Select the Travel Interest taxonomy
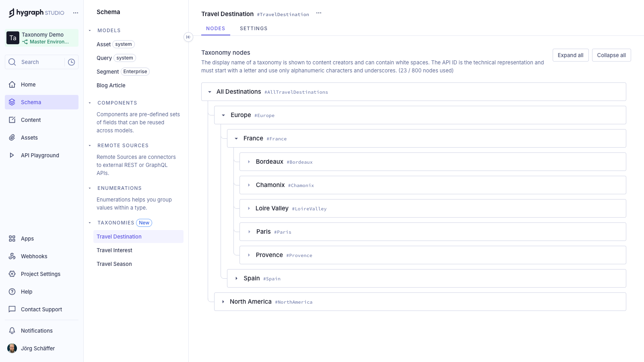The height and width of the screenshot is (362, 644). [114, 250]
